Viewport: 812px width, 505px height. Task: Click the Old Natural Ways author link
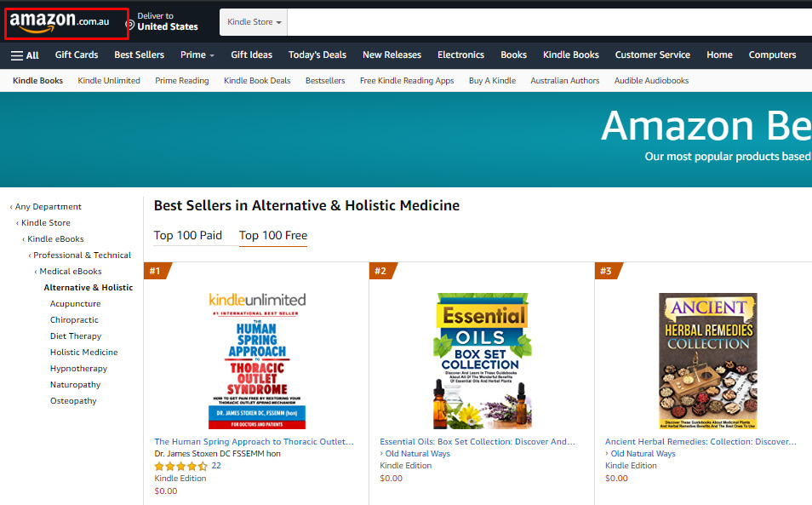(416, 454)
